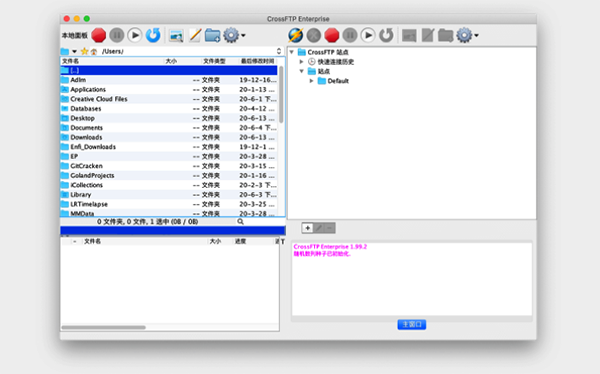Select the Downloads folder
Image resolution: width=600 pixels, height=374 pixels.
point(169,137)
